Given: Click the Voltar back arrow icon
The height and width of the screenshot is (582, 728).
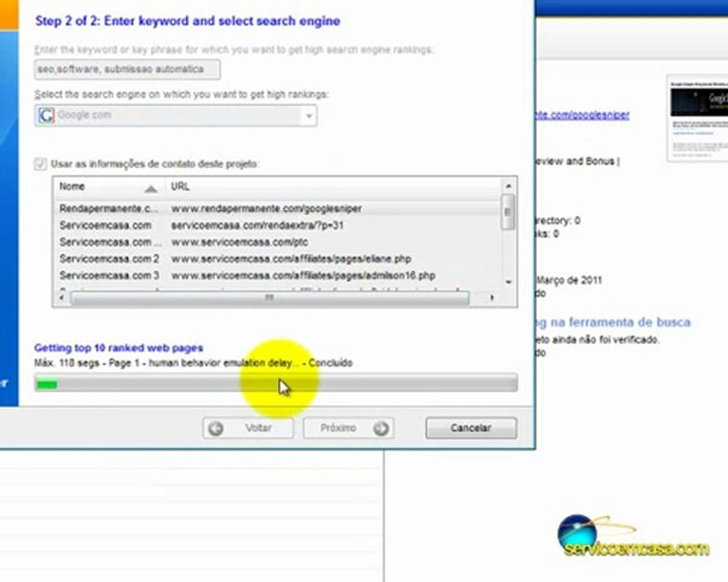Looking at the screenshot, I should click(x=215, y=428).
